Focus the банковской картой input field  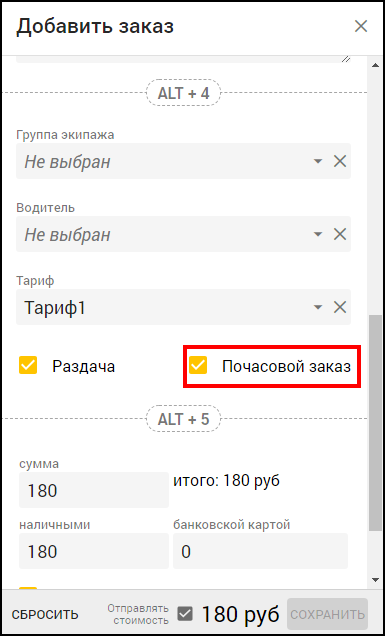[260, 551]
